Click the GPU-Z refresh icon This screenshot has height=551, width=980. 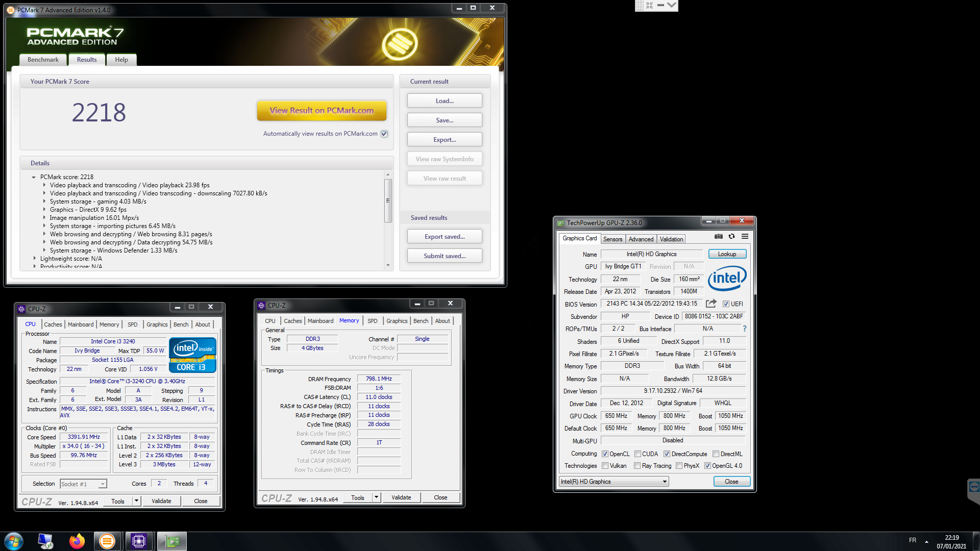click(x=731, y=236)
